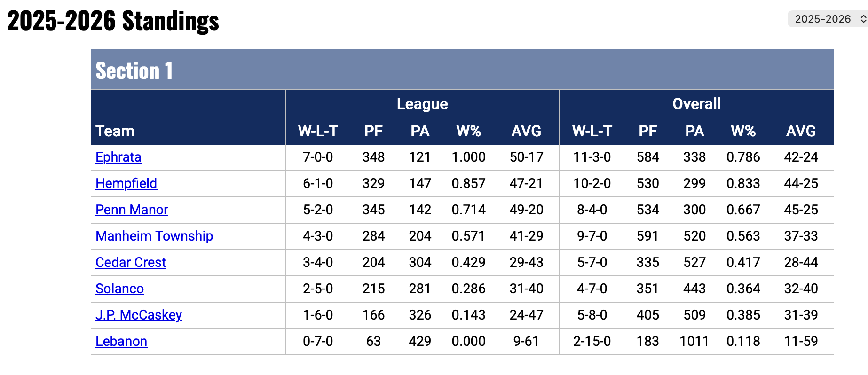Click the League PF column header
Viewport: 868px width, 375px height.
(x=373, y=131)
